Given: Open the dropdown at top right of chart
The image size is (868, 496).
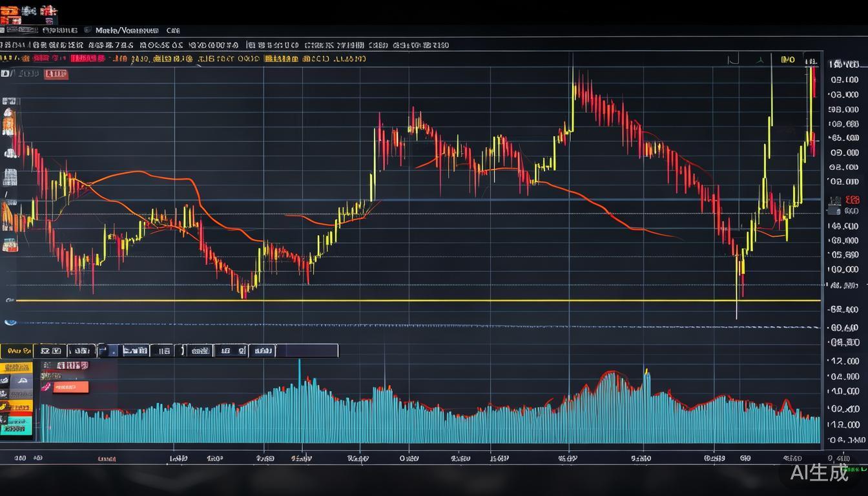Looking at the screenshot, I should (787, 60).
